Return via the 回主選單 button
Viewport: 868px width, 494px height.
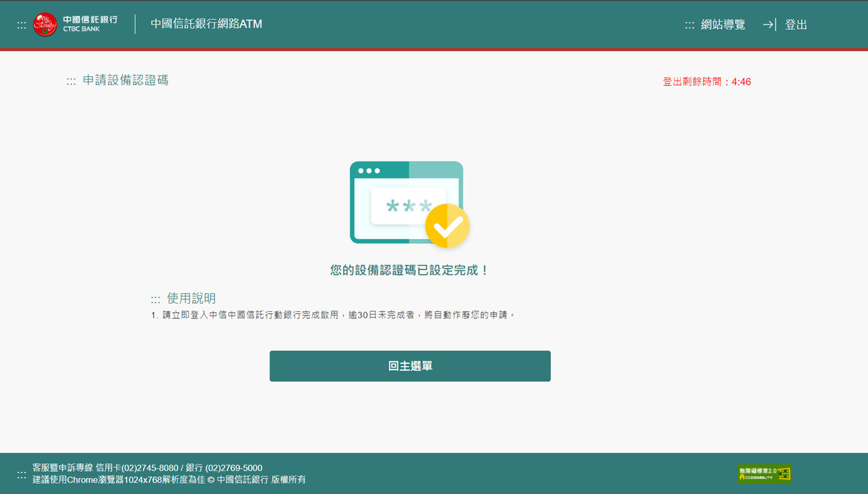coord(410,366)
